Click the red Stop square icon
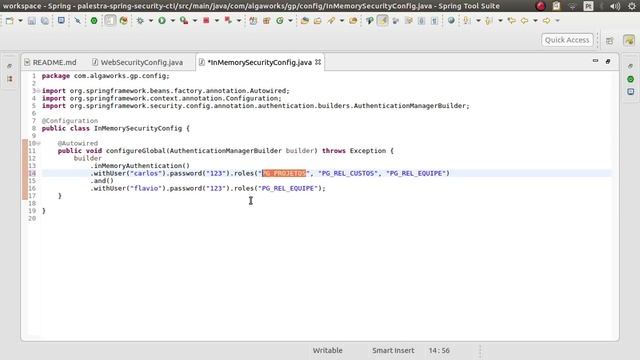640x360 pixels. [206, 20]
